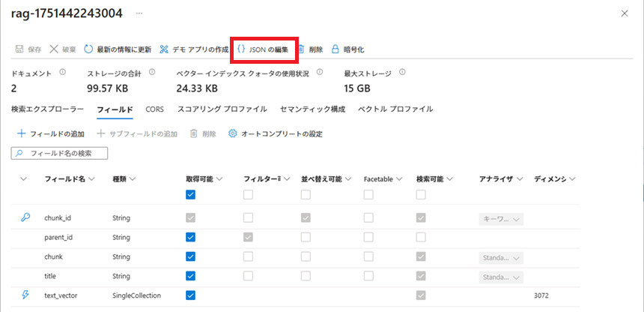Viewport: 644px width, 312px height.
Task: Select the text_vector field name
Action: (61, 295)
